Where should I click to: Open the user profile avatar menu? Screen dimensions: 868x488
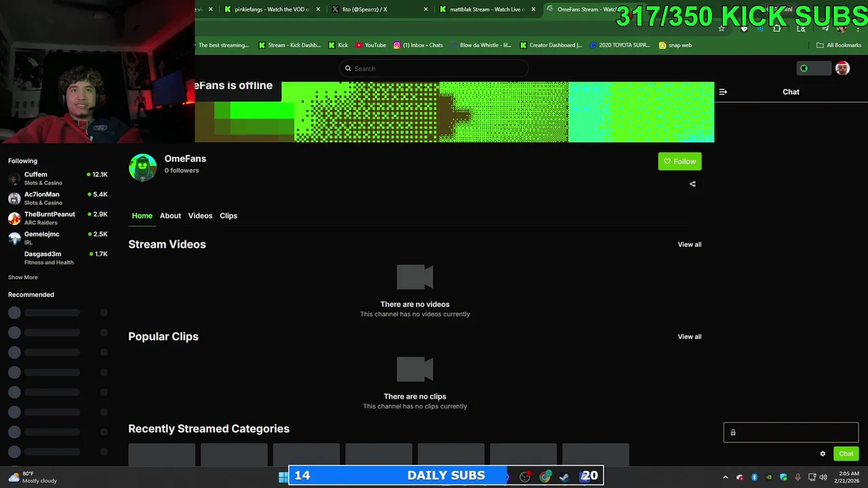[x=842, y=68]
